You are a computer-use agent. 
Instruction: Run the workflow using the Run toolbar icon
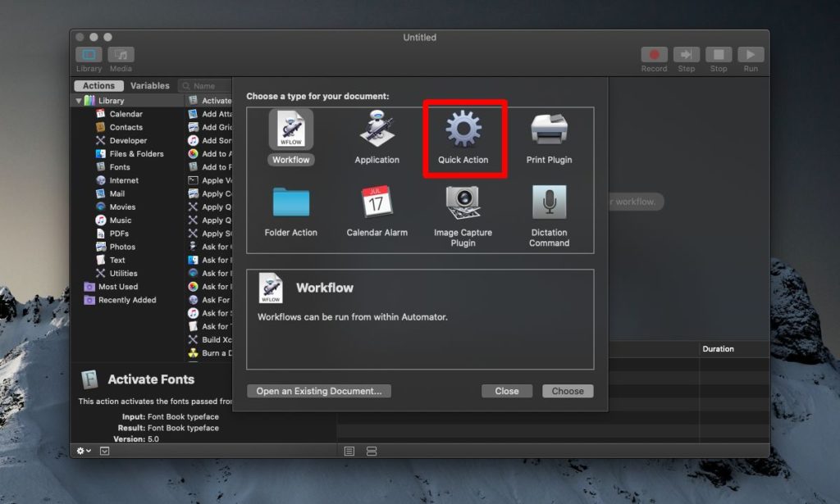click(x=751, y=56)
